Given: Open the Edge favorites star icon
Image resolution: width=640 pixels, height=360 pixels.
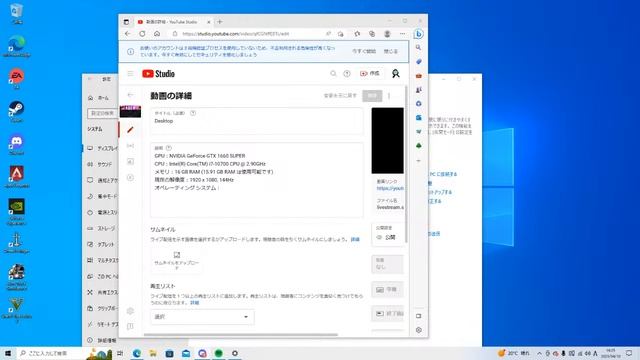Looking at the screenshot, I should tap(357, 34).
